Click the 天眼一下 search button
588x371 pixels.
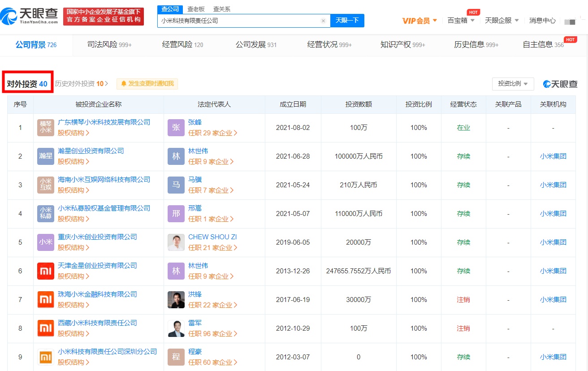[x=347, y=21]
